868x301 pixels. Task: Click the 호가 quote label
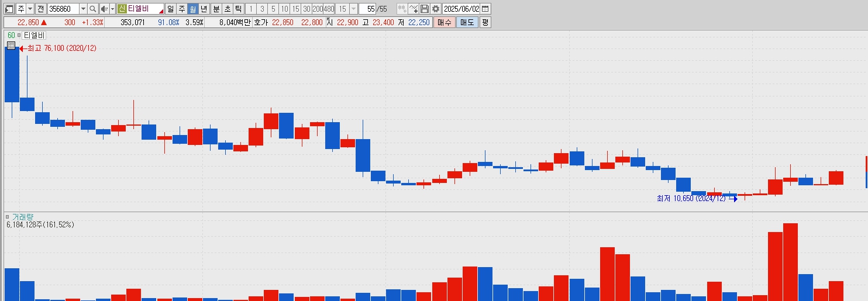[x=261, y=22]
